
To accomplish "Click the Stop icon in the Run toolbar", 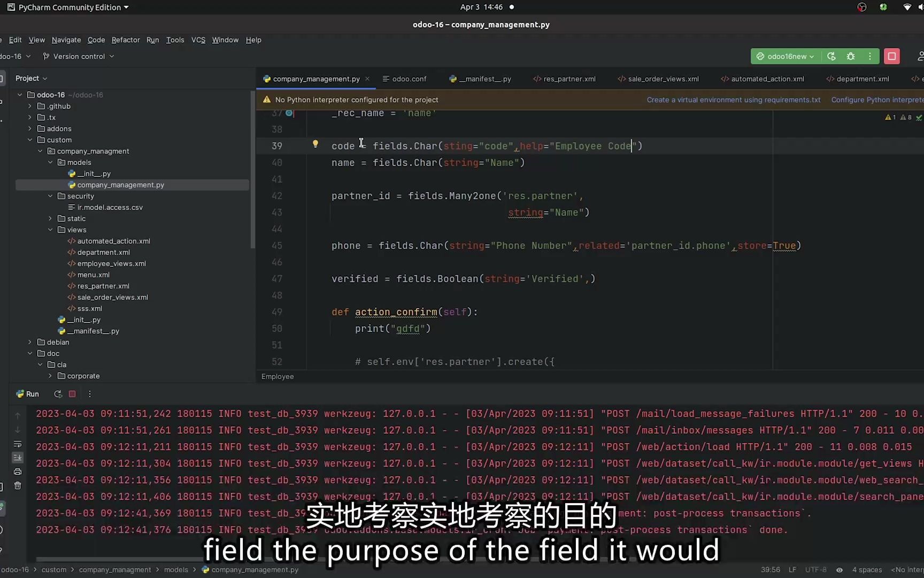I will [x=72, y=394].
